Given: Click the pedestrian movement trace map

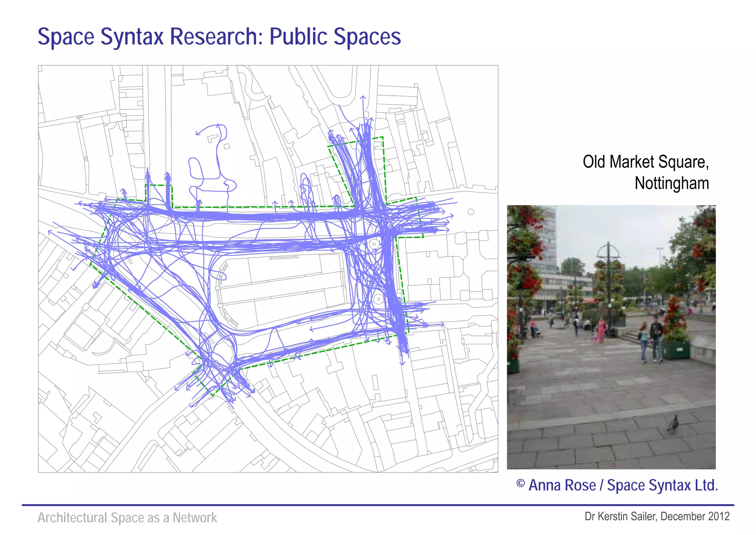Looking at the screenshot, I should 268,269.
